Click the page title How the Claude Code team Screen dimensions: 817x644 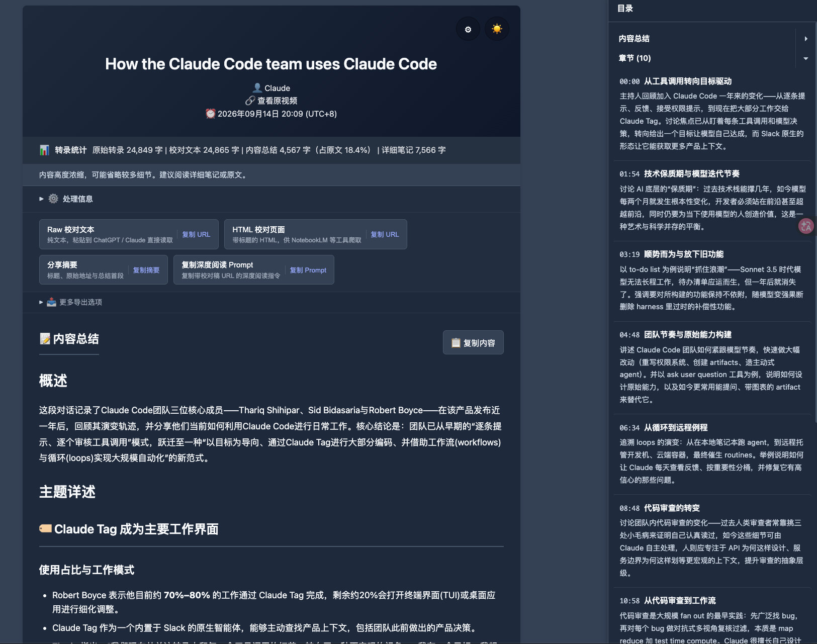click(271, 64)
